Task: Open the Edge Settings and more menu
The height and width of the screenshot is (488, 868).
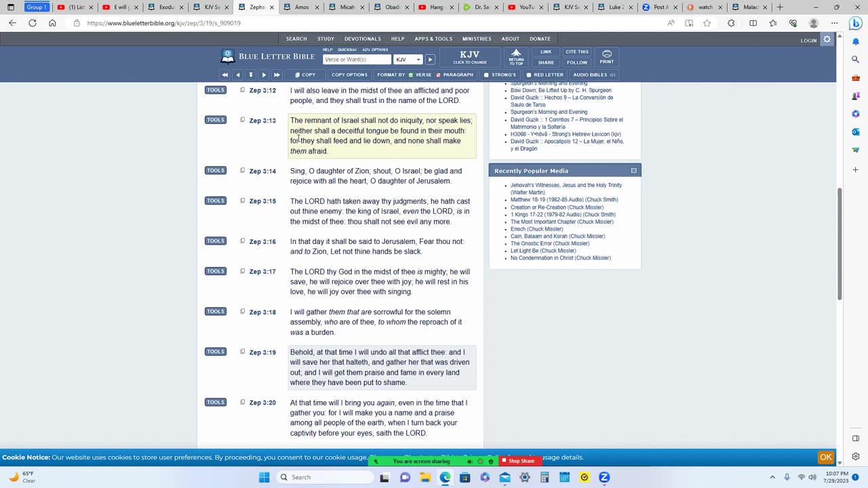Action: tap(834, 23)
